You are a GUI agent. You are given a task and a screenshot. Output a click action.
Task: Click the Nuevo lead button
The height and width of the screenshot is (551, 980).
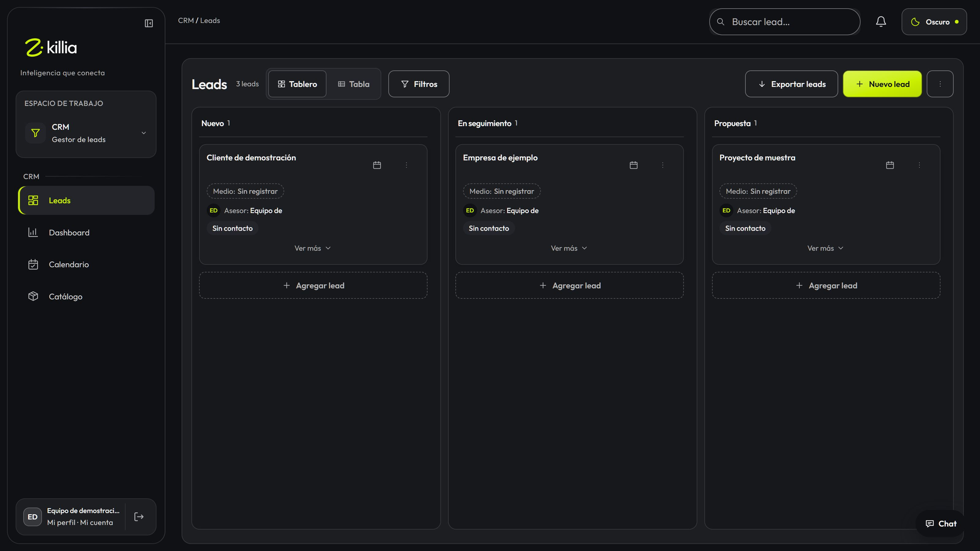pyautogui.click(x=882, y=84)
